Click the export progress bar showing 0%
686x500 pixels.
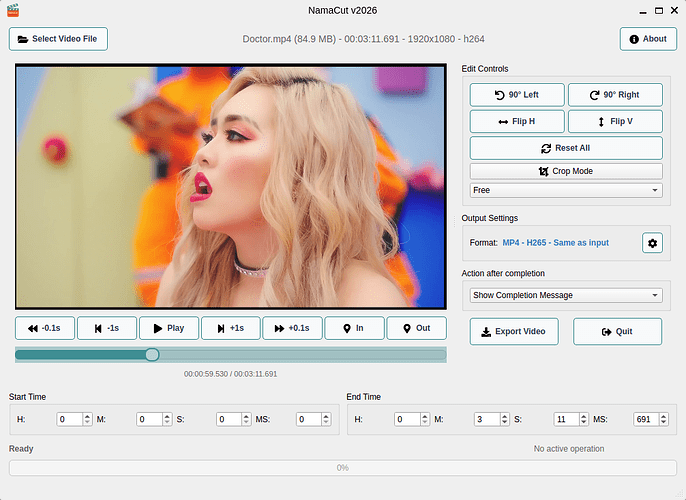[343, 468]
